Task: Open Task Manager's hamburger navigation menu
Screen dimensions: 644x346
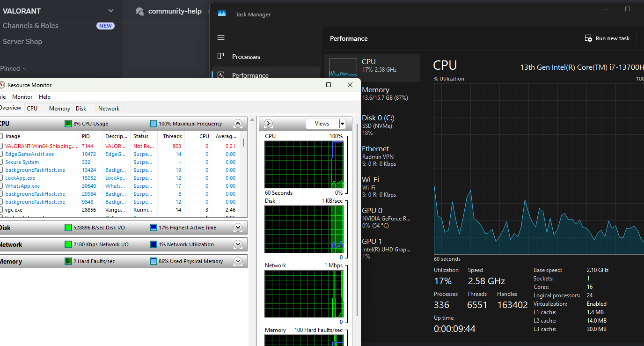Action: (221, 37)
